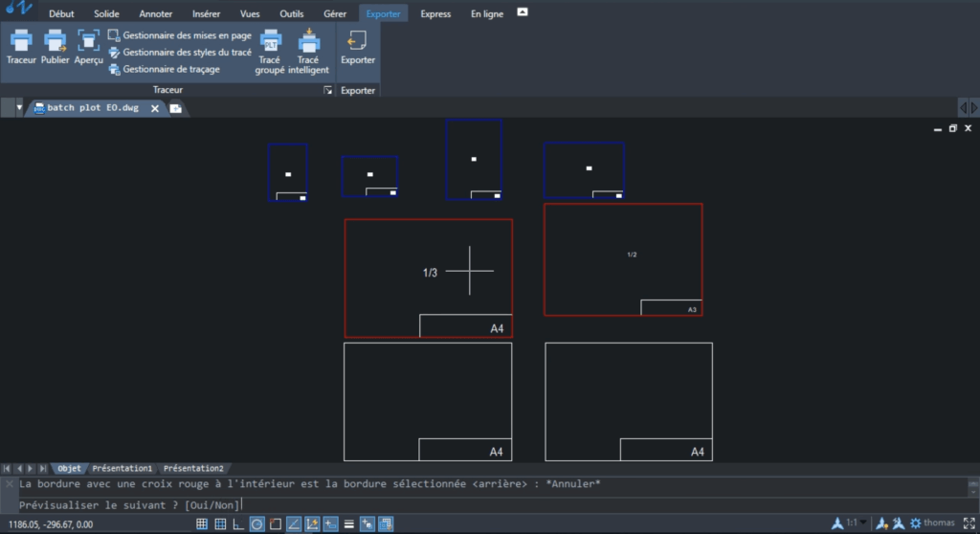Toggle lineweight display status icon

click(348, 524)
